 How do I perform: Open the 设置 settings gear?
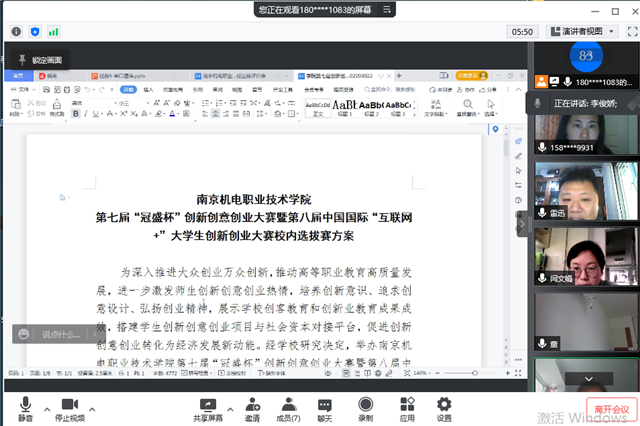point(444,403)
